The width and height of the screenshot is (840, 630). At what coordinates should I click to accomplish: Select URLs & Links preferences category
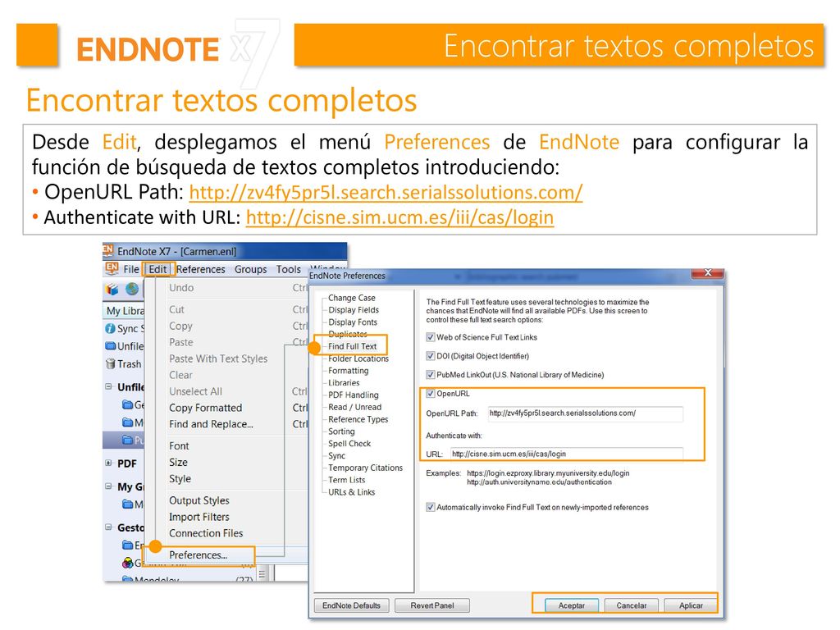pos(351,492)
